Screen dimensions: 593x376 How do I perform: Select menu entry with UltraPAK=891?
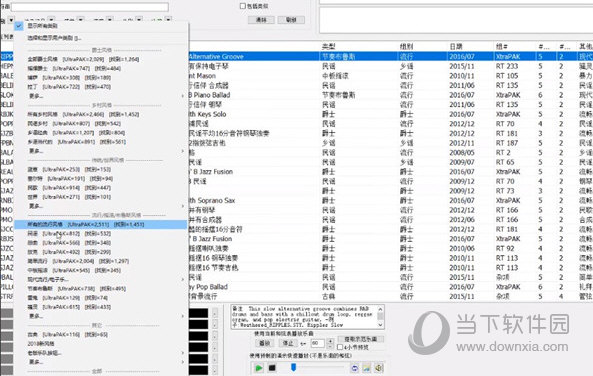pyautogui.click(x=101, y=142)
